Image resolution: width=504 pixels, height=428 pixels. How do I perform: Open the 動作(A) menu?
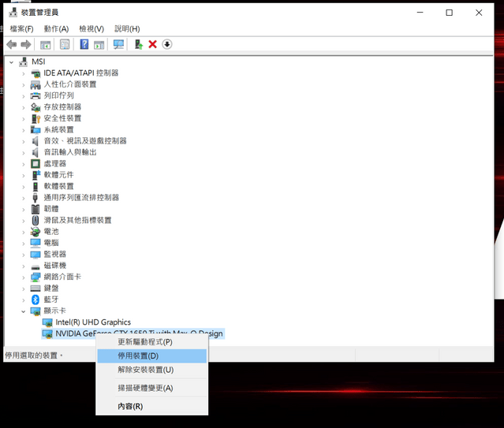(56, 29)
